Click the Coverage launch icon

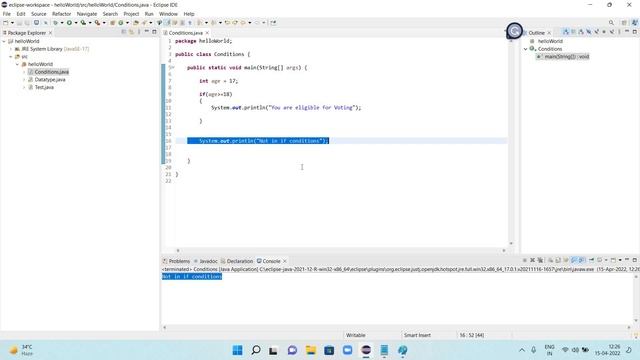83,23
